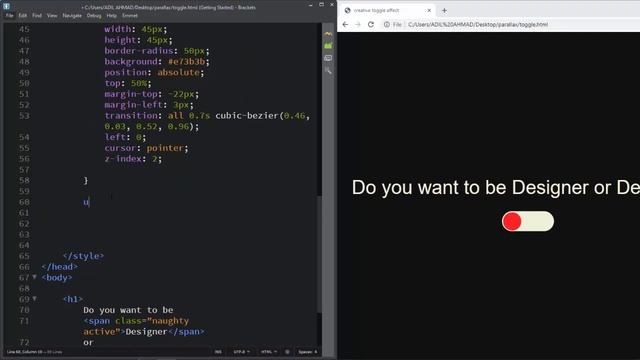Open the Find menu in Brackets
This screenshot has width=640, height=360.
37,16
